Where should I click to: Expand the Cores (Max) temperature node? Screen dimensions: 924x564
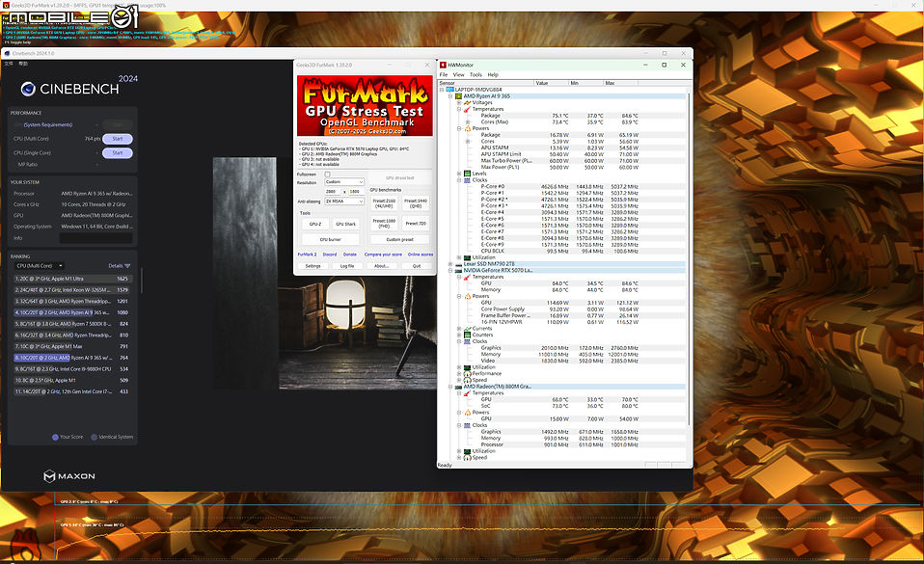(468, 122)
